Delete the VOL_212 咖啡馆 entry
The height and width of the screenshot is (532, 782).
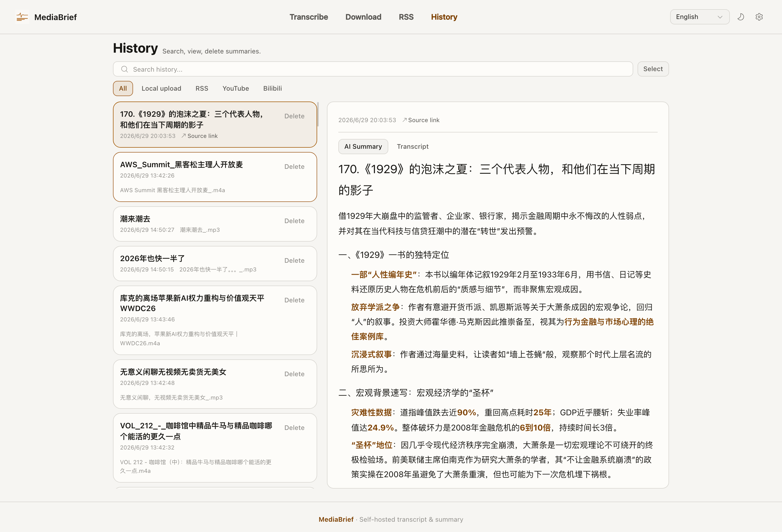tap(294, 428)
